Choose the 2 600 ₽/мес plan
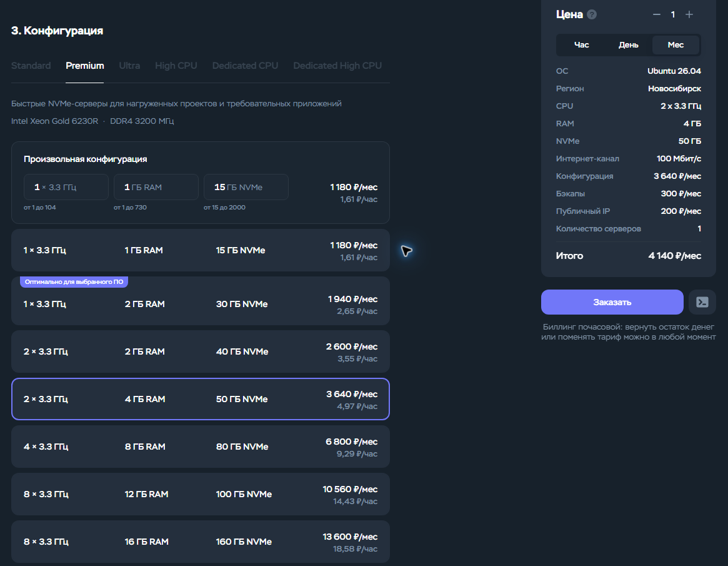Viewport: 728px width, 566px height. pyautogui.click(x=201, y=351)
